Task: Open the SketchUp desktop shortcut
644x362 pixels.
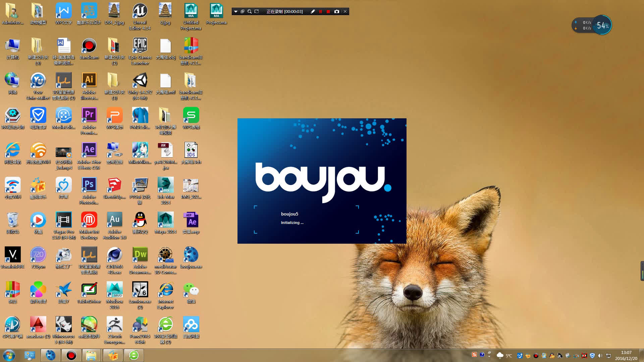Action: pyautogui.click(x=114, y=188)
